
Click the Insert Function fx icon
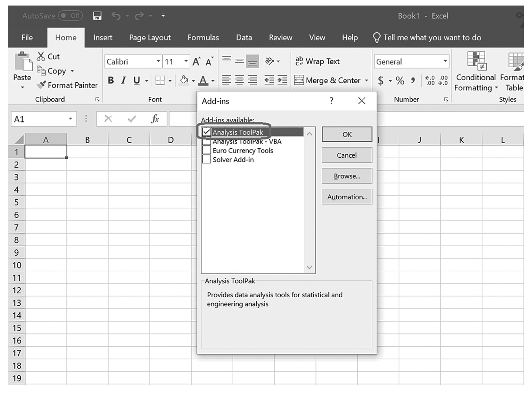pos(155,119)
